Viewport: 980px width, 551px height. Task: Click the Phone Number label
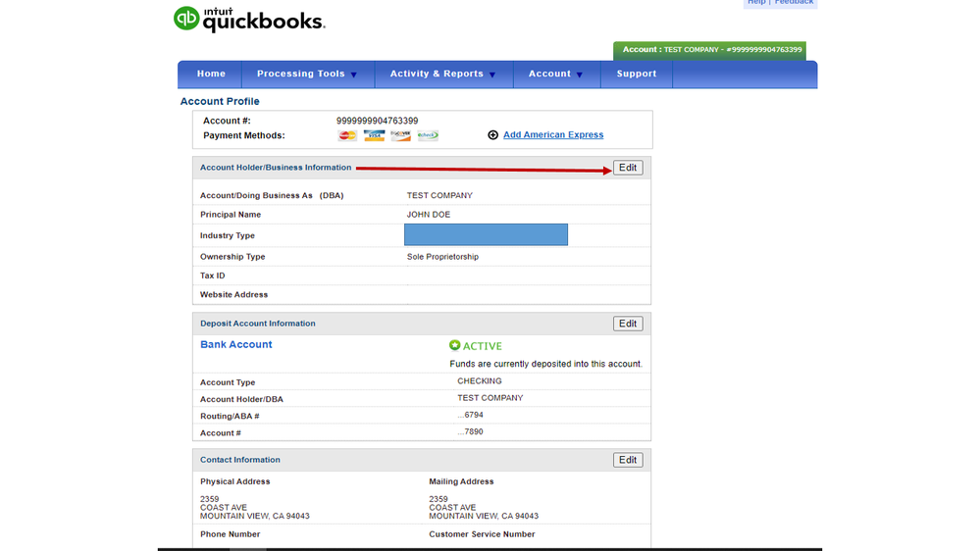click(x=230, y=534)
